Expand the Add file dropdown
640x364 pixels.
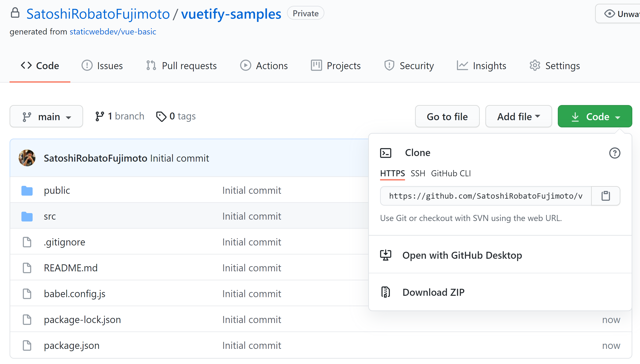tap(518, 116)
